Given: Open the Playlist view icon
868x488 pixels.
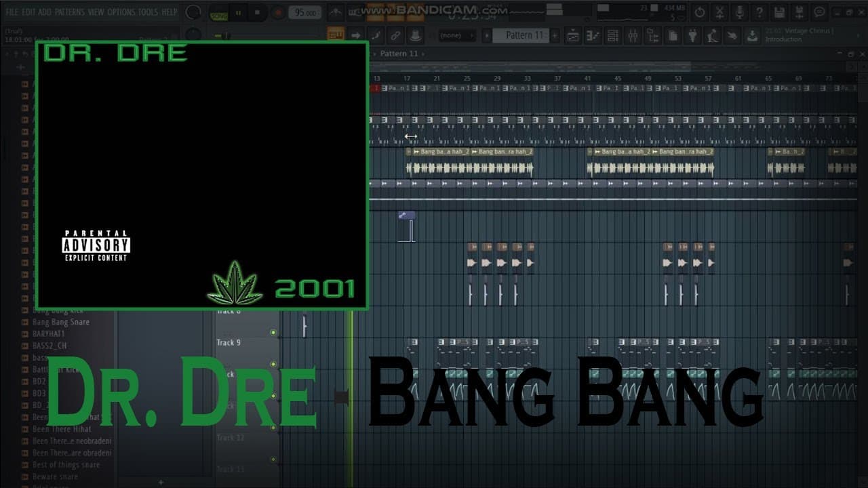Looking at the screenshot, I should tap(573, 35).
